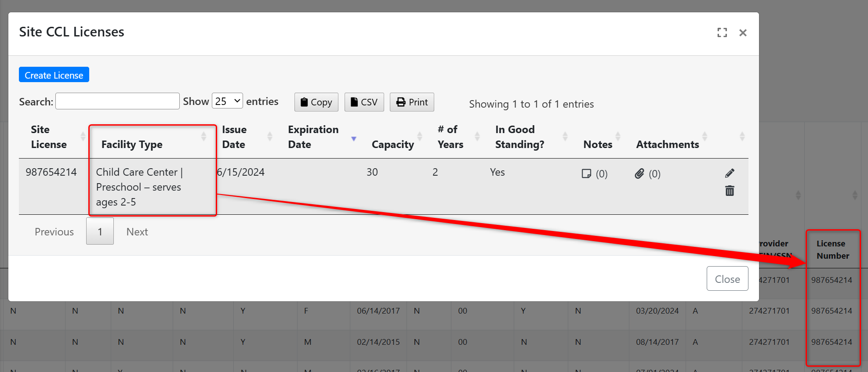This screenshot has height=372, width=868.
Task: Delete license using the trash icon
Action: (x=730, y=191)
